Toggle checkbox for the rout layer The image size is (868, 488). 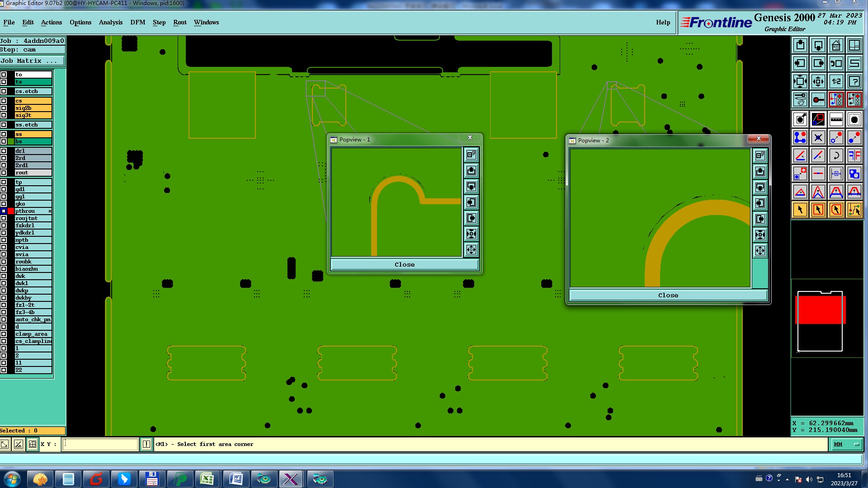pos(4,173)
